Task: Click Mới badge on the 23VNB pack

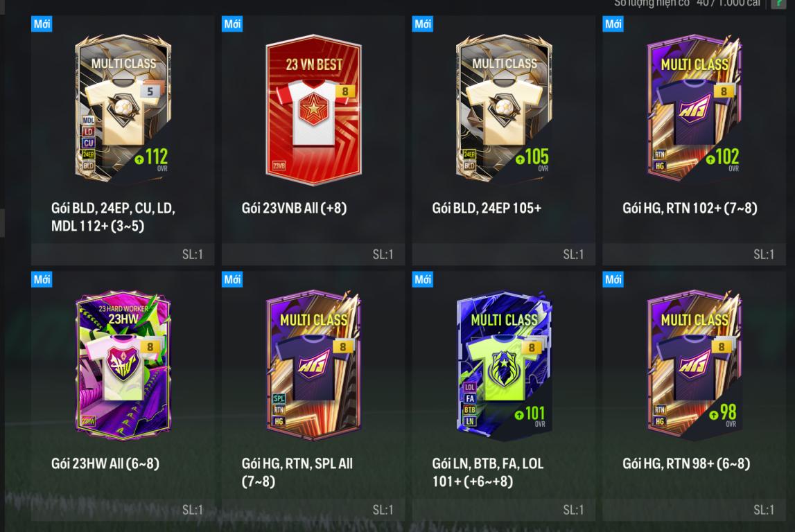Action: pos(232,24)
